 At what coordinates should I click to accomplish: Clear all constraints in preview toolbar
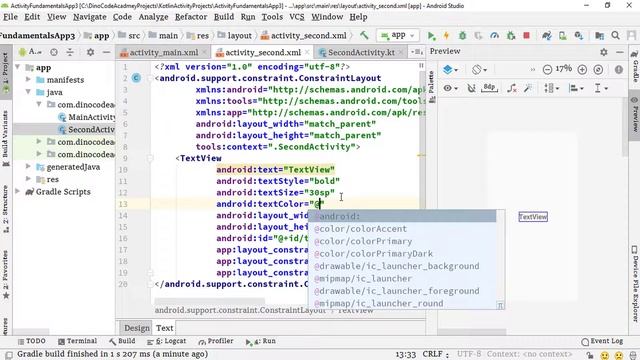click(x=512, y=88)
